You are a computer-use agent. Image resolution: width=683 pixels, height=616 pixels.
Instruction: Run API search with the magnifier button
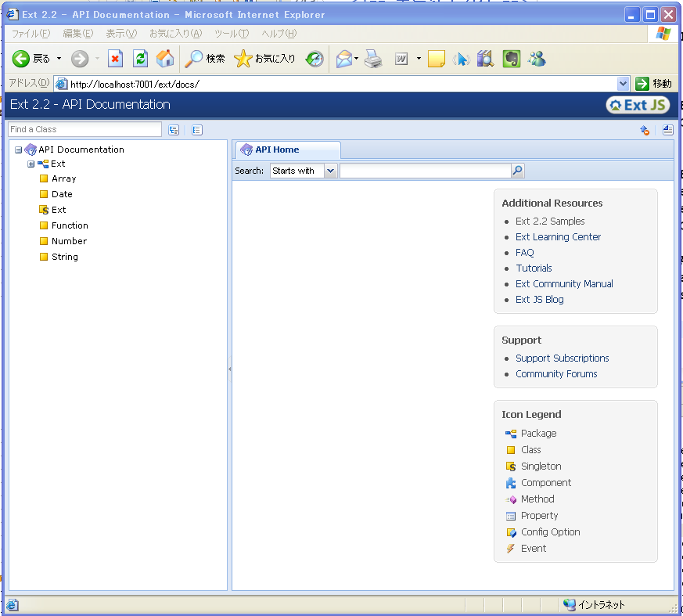[517, 171]
